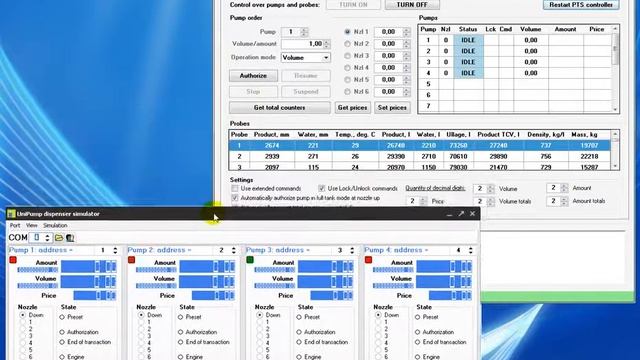This screenshot has width=640, height=360.
Task: Select Pump 2 Authorization state radio
Action: coord(180,332)
